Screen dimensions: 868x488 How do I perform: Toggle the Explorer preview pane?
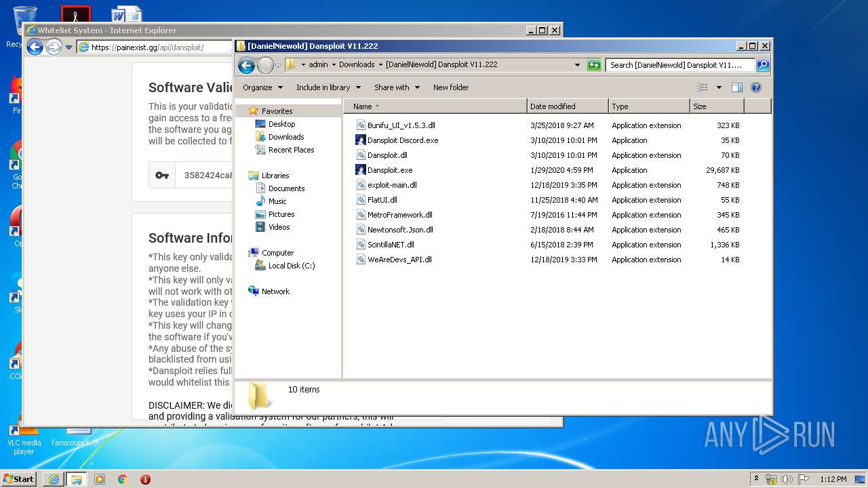(737, 87)
